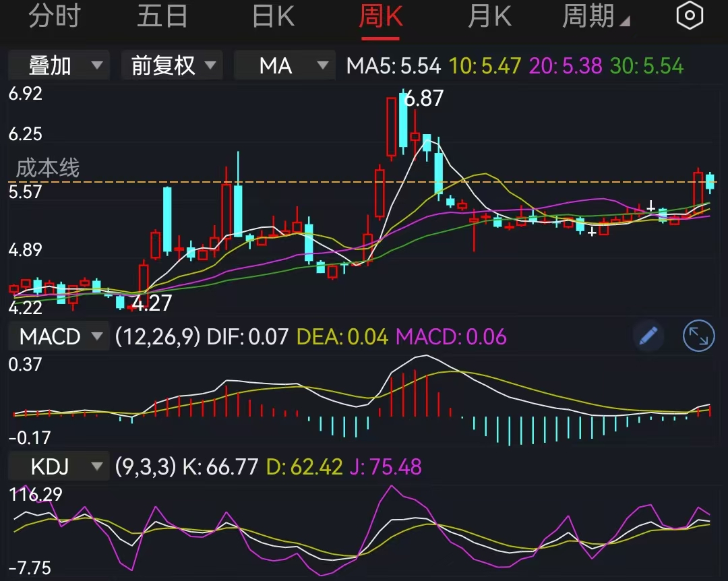Toggle the 叠加 overlay option

coord(59,66)
